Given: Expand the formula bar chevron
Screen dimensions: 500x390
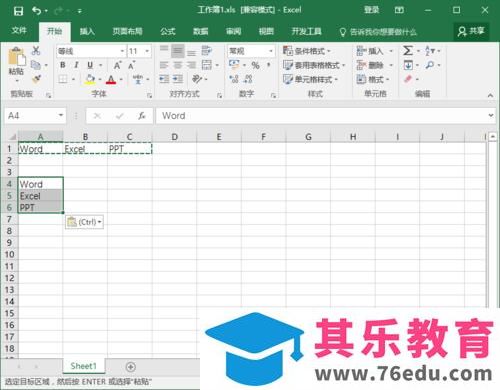Looking at the screenshot, I should [491, 115].
